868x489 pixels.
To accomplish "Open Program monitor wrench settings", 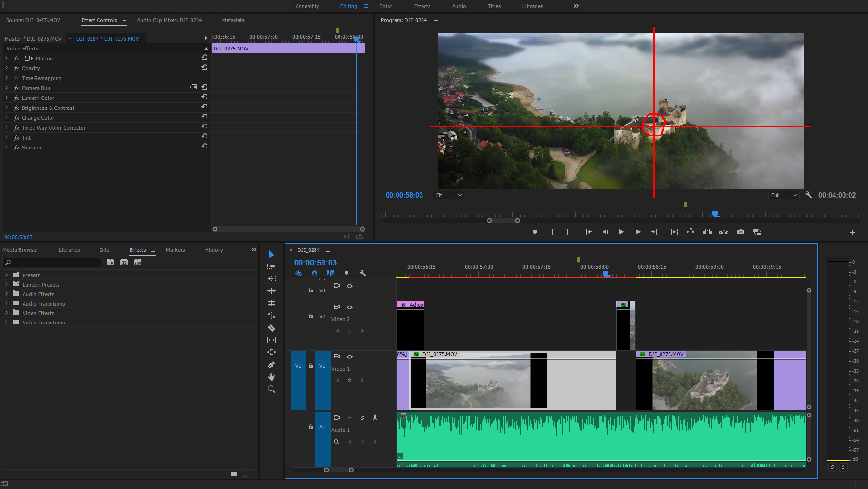I will tap(809, 195).
